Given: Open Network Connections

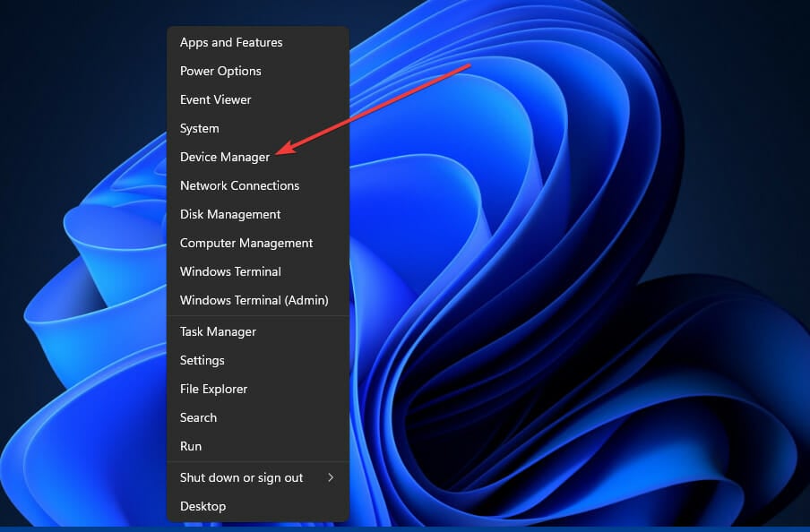Looking at the screenshot, I should pos(258,185).
